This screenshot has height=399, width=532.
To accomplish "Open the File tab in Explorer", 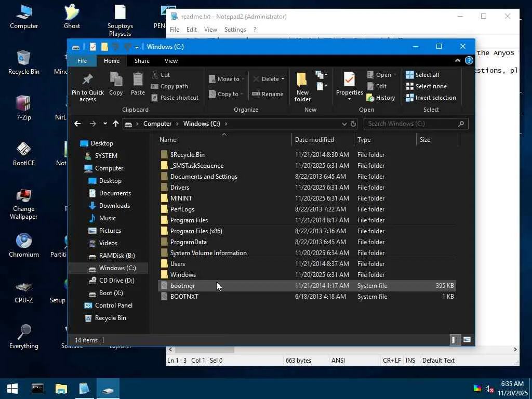I will [x=82, y=61].
